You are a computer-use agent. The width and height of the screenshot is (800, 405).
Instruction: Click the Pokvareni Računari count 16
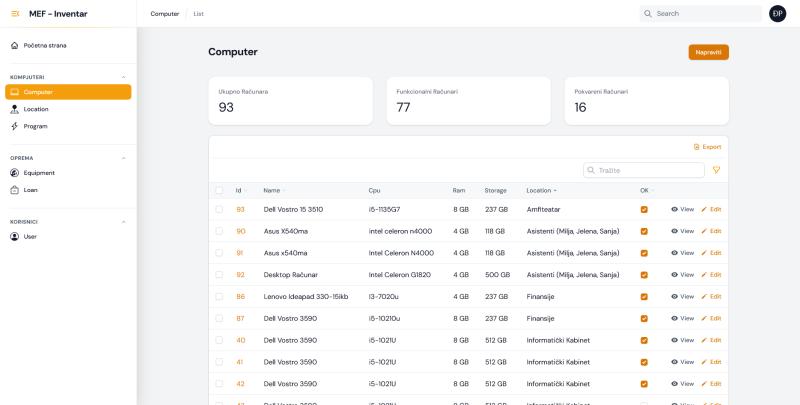click(581, 107)
